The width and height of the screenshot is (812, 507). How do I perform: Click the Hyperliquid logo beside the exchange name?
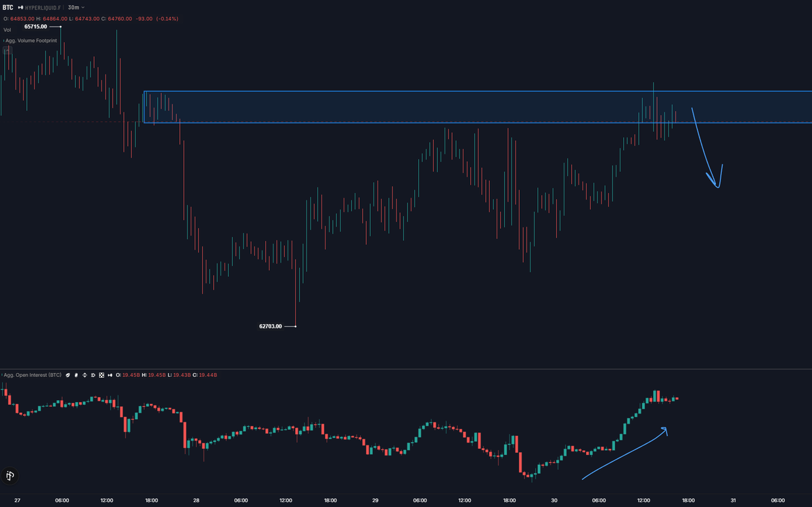click(20, 7)
